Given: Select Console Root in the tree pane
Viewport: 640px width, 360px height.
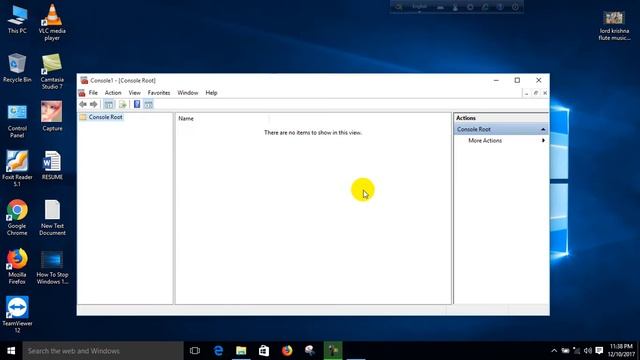Looking at the screenshot, I should [x=105, y=117].
